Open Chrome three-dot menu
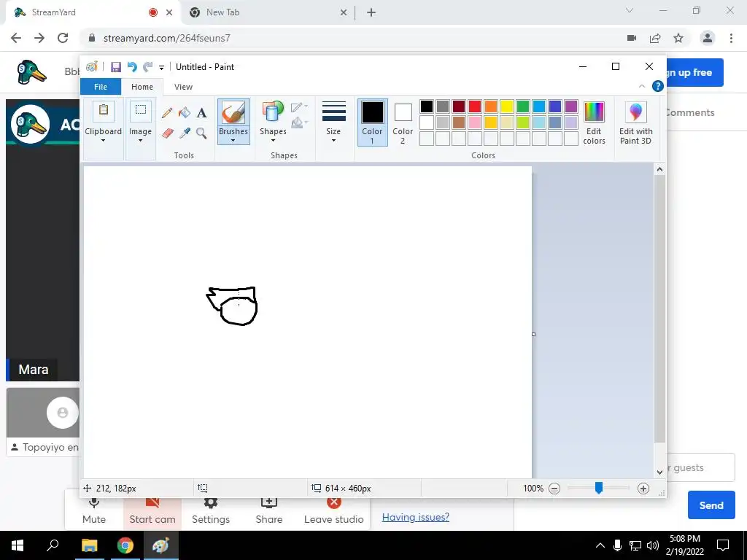 coord(731,38)
